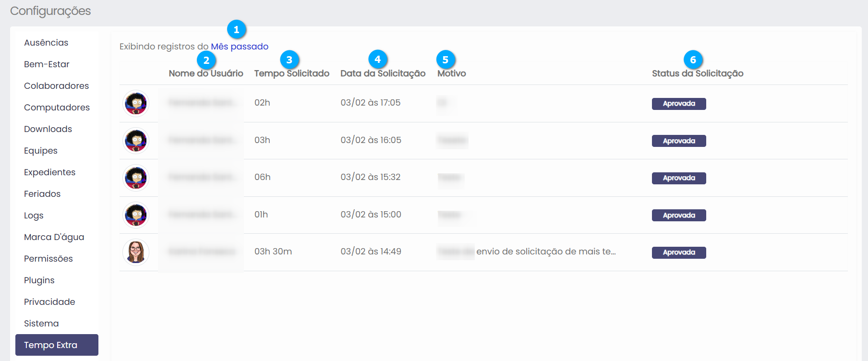Open Permissões settings
Viewport: 868px width, 361px height.
point(48,259)
